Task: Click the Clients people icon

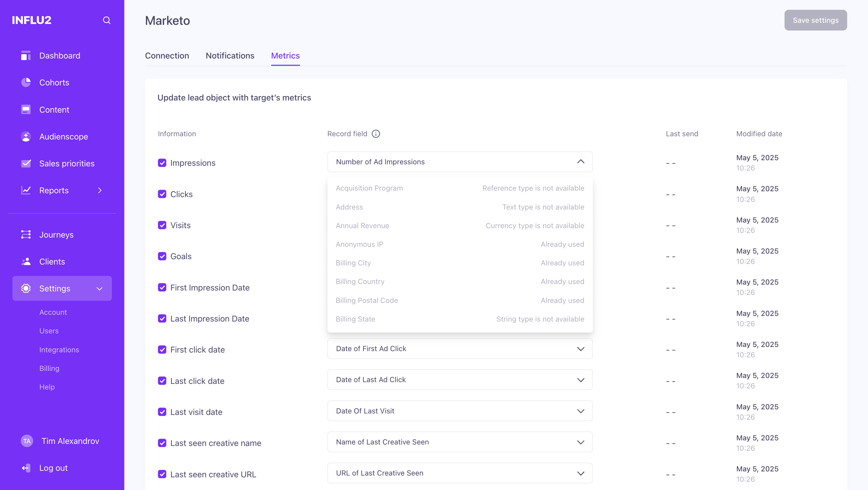Action: 26,262
